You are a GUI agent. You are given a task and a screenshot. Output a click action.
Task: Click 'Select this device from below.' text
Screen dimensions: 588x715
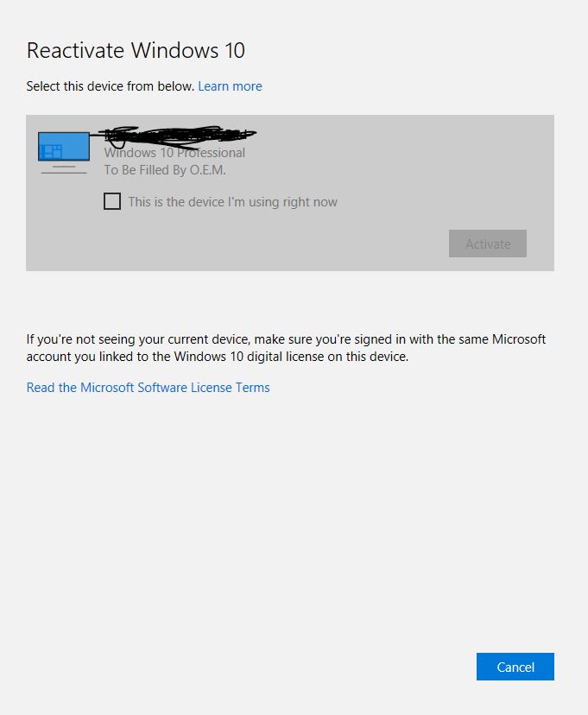click(111, 86)
